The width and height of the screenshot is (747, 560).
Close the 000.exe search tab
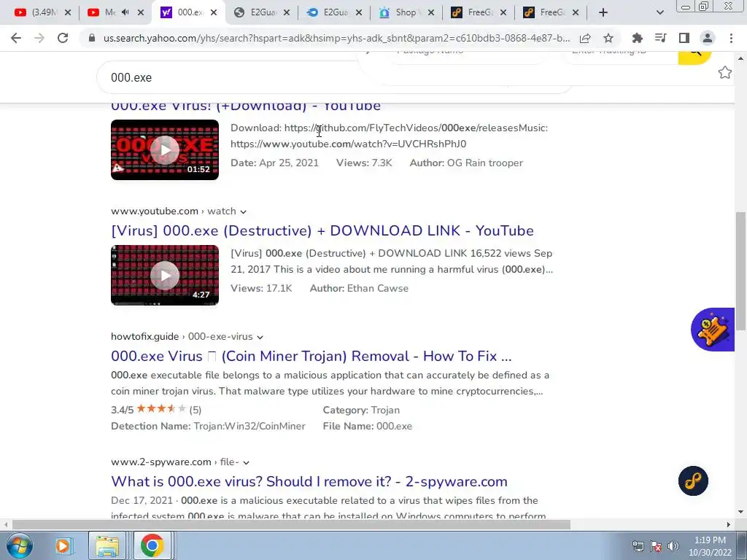click(x=214, y=12)
